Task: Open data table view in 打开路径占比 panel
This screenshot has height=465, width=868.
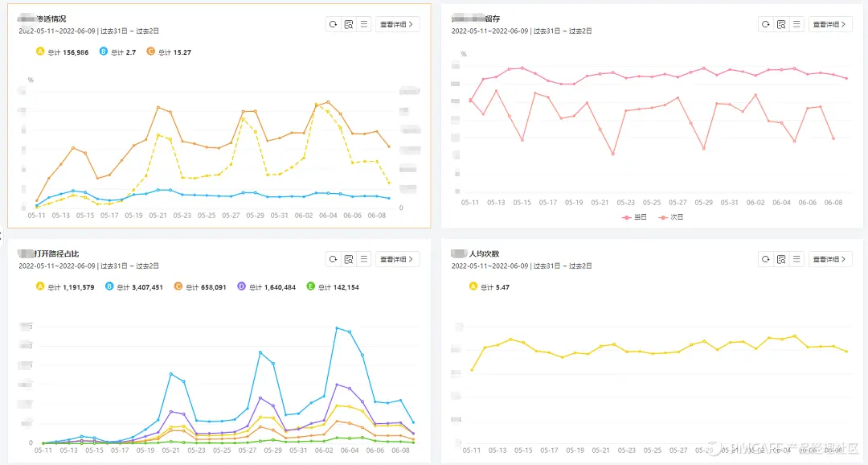Action: (x=349, y=259)
